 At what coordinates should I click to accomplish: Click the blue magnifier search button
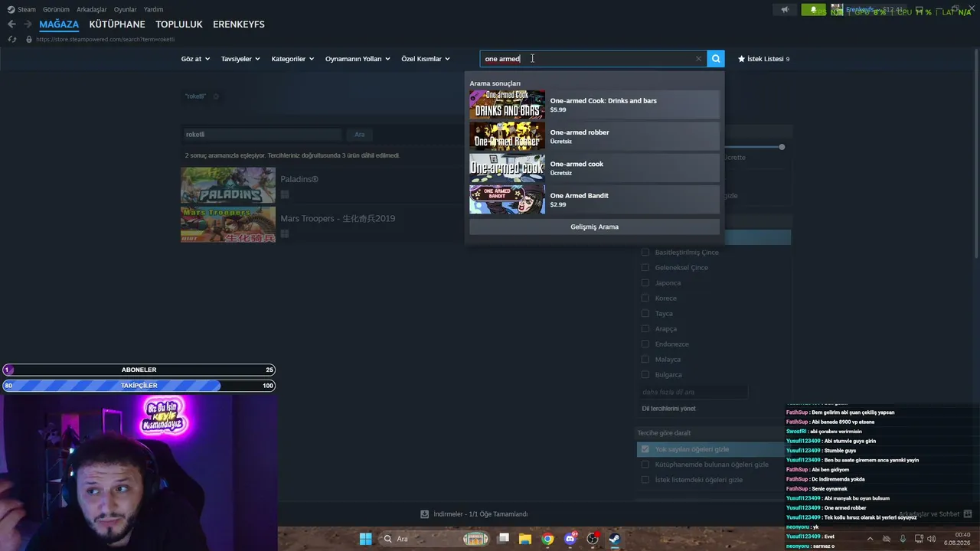(716, 59)
